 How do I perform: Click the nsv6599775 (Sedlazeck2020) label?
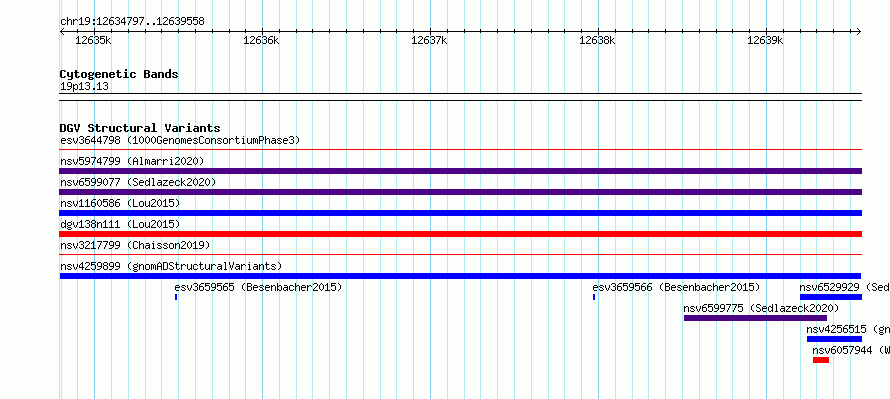click(x=761, y=308)
